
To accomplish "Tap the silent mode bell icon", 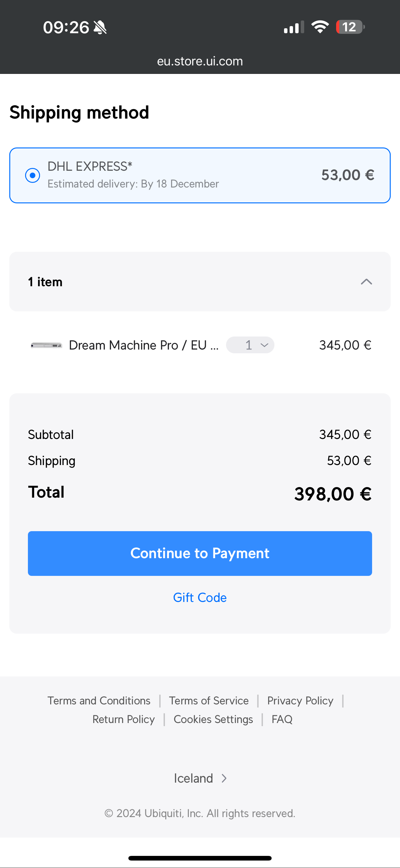I will [x=100, y=27].
